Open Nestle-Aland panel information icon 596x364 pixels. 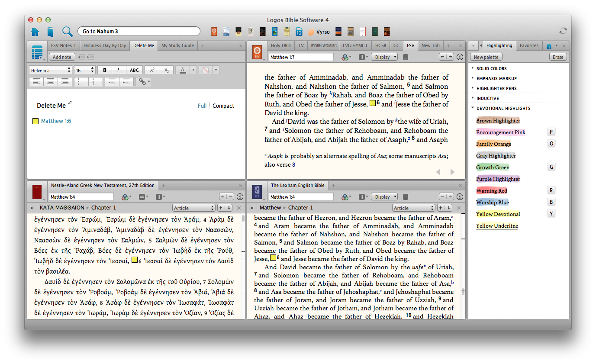tap(240, 197)
